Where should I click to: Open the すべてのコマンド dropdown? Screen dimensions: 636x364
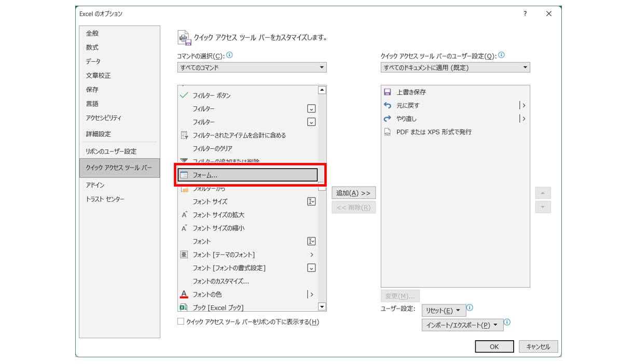click(252, 67)
